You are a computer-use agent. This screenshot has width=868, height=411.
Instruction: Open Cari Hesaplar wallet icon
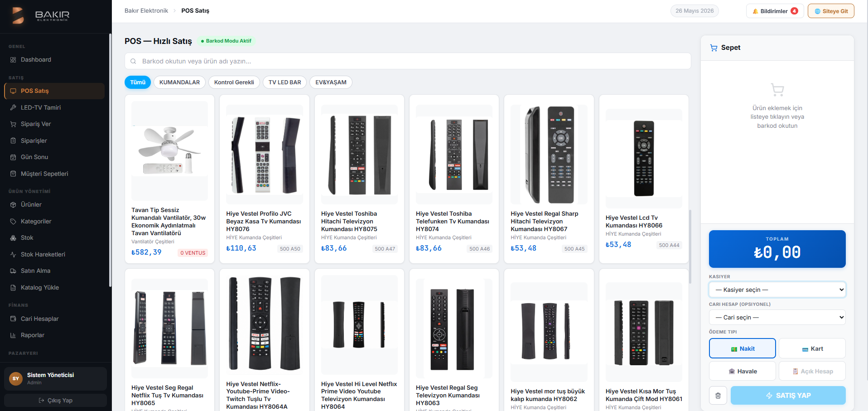point(13,319)
